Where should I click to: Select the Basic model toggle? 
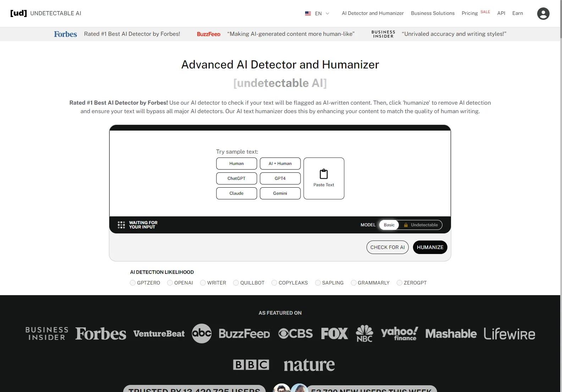[x=389, y=225]
